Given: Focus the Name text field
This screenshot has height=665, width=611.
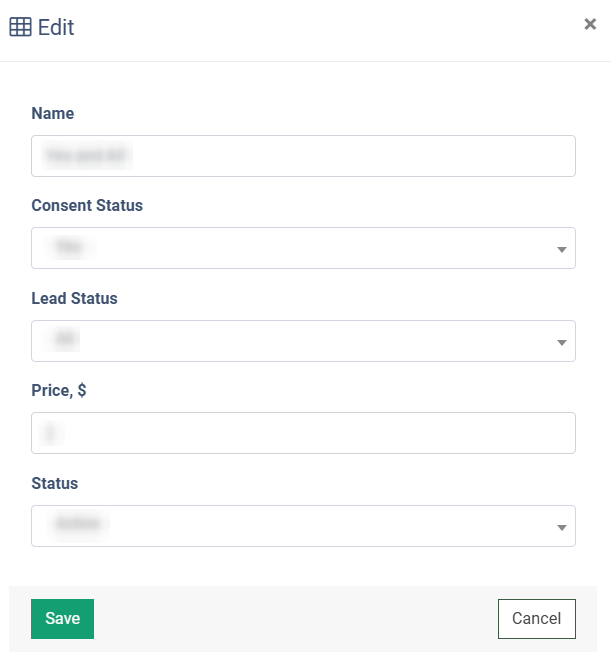Looking at the screenshot, I should 303,156.
